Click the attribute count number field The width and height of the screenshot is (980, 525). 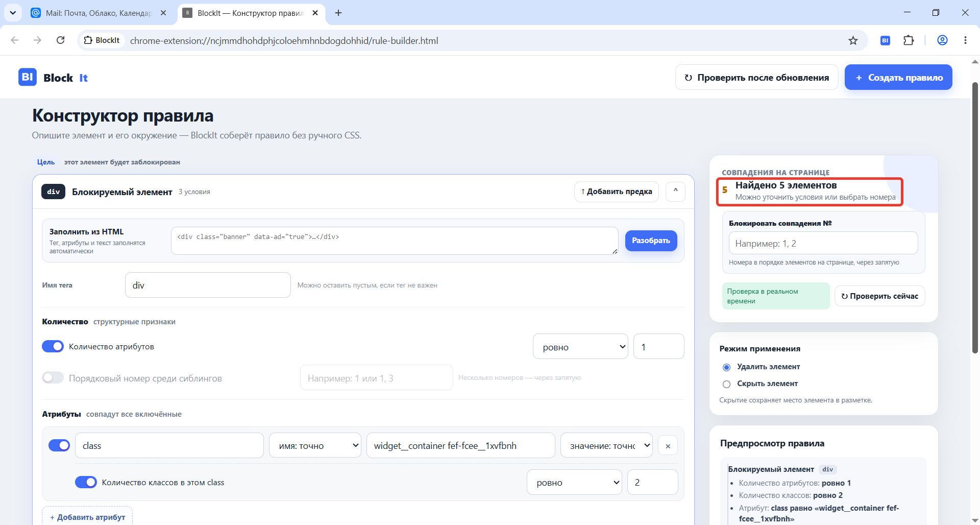658,347
